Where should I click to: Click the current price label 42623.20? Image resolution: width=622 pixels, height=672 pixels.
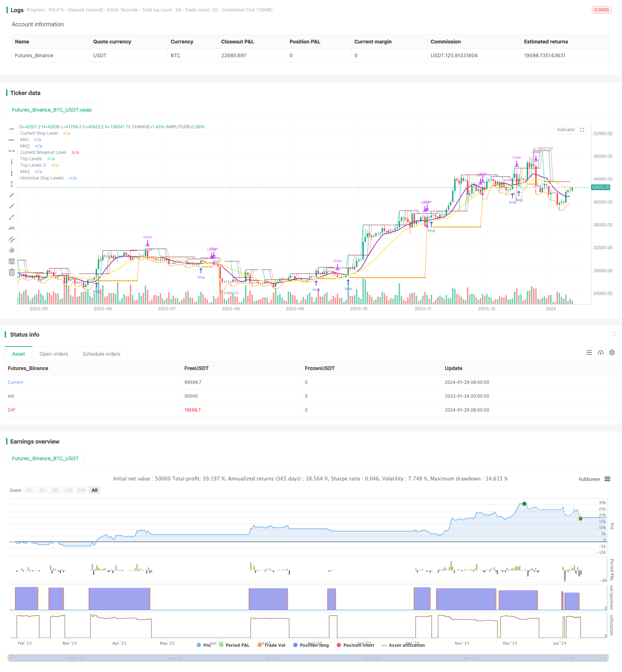tap(601, 187)
